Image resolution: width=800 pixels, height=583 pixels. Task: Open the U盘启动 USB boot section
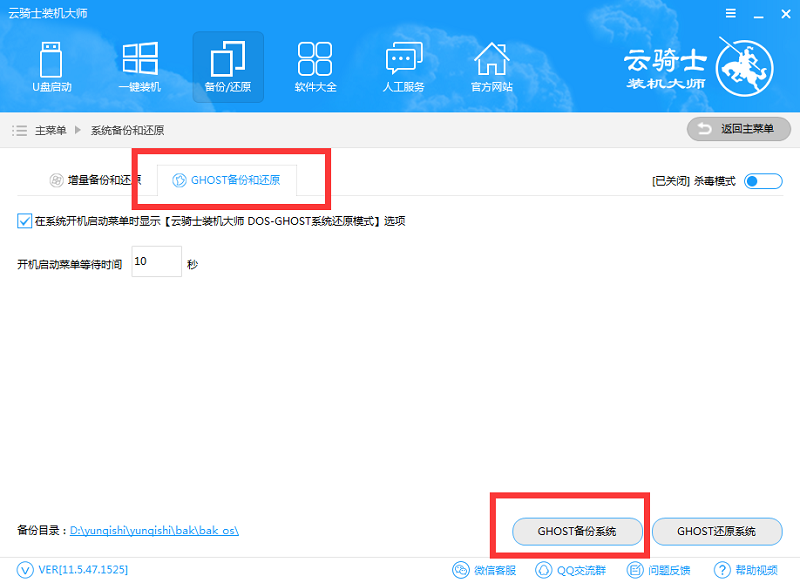click(x=52, y=67)
